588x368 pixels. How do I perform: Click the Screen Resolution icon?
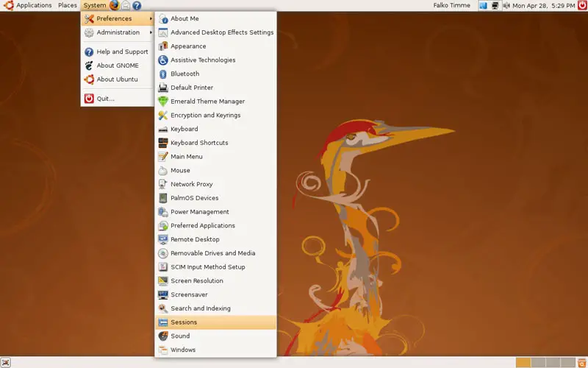[x=163, y=281]
